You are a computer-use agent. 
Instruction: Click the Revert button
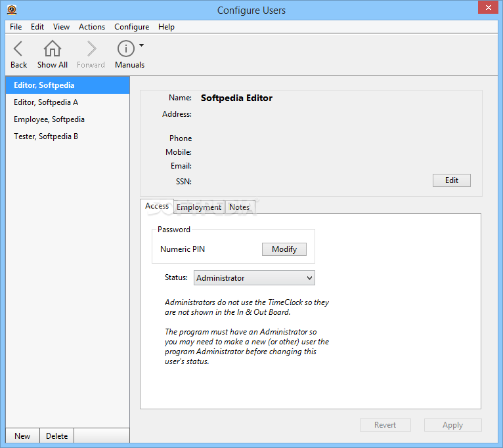point(385,425)
